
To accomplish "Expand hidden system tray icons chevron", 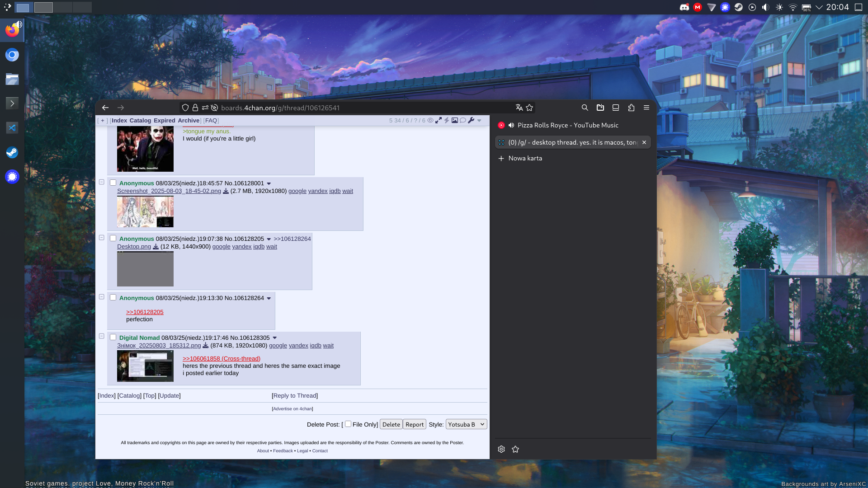I will (x=819, y=7).
